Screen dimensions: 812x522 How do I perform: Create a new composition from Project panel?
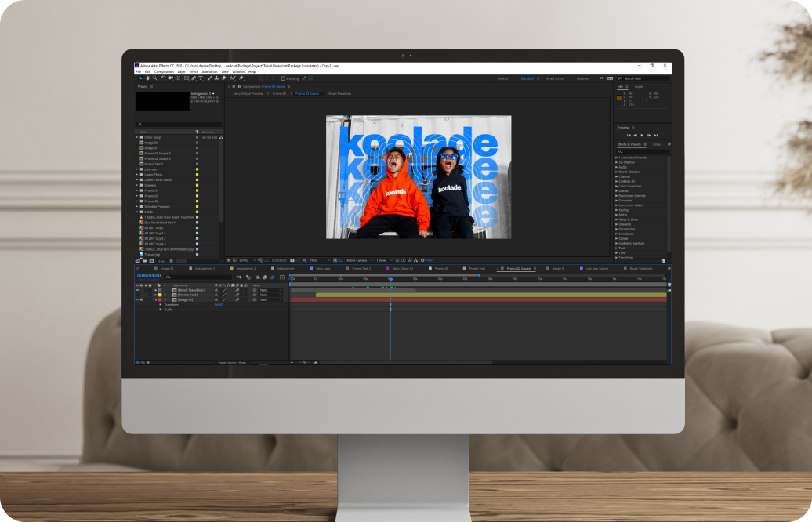click(x=152, y=261)
